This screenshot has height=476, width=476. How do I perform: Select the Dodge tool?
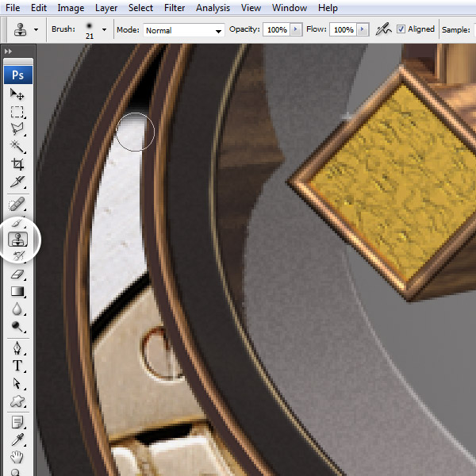point(17,327)
